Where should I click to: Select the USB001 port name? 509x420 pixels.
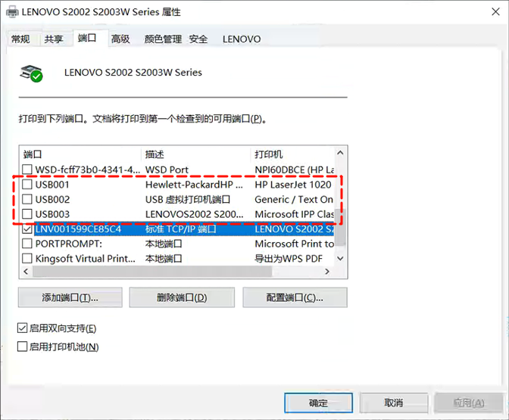(52, 185)
